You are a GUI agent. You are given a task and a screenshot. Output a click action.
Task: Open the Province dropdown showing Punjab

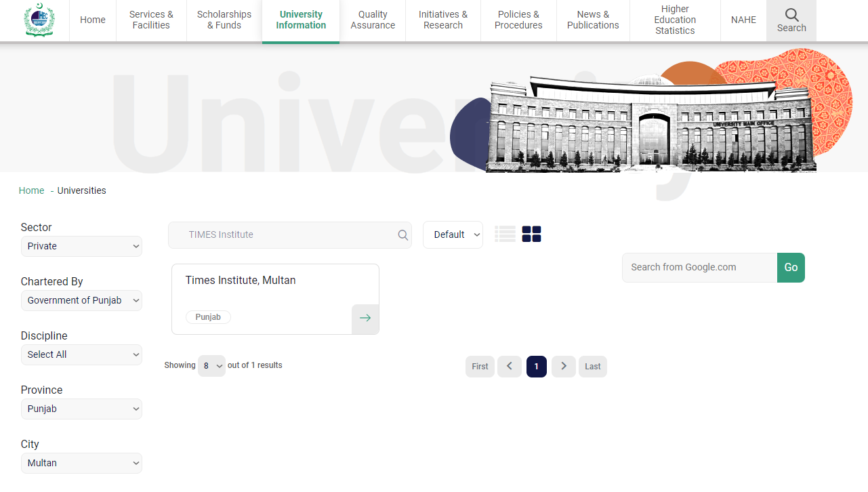click(81, 409)
